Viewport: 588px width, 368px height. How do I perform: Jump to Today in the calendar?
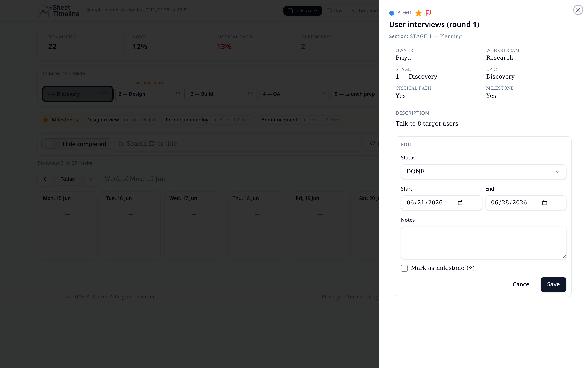pos(68,179)
